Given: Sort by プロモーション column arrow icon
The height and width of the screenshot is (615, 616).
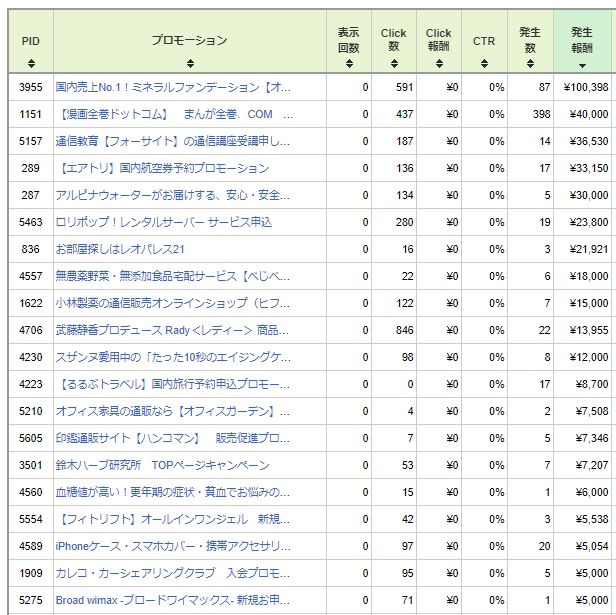Looking at the screenshot, I should 190,63.
